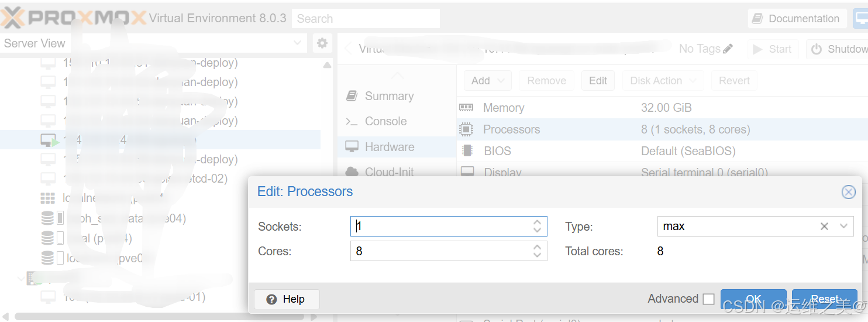Click the Cores spinner arrows
This screenshot has width=868, height=322.
[x=537, y=251]
